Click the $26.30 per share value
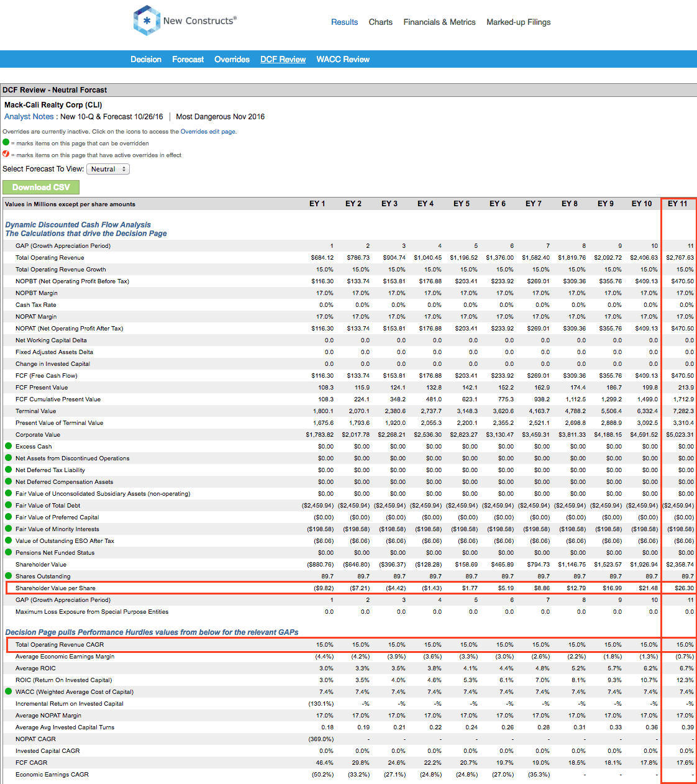697x784 pixels. (685, 588)
